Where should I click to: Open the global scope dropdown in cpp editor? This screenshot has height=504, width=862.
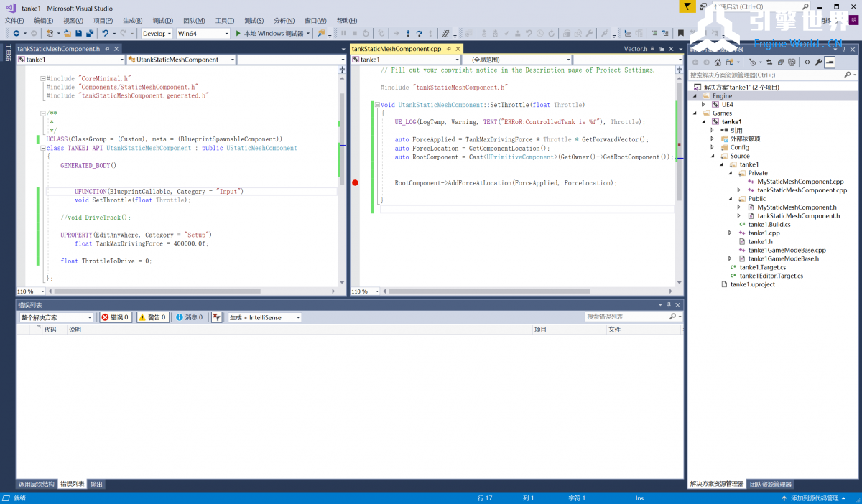[x=516, y=60]
